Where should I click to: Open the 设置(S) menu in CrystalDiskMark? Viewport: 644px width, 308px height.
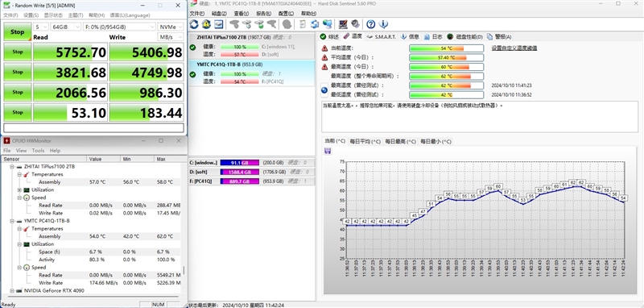[31, 15]
